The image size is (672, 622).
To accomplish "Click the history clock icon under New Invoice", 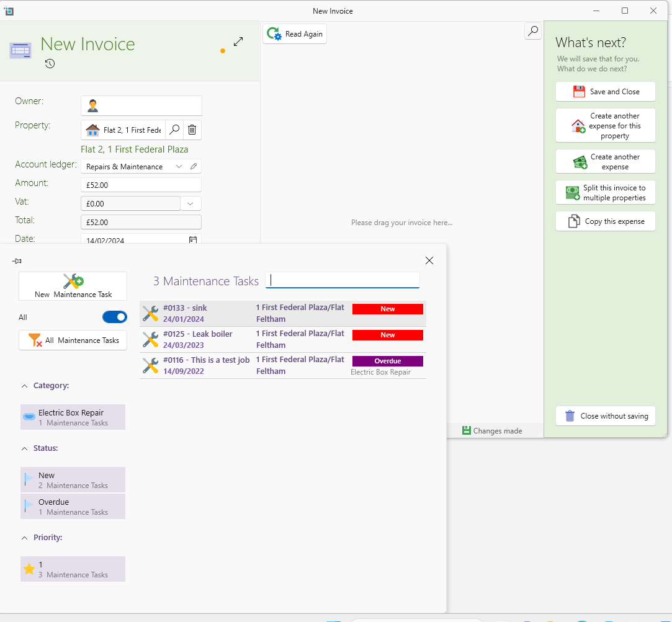I will coord(50,64).
